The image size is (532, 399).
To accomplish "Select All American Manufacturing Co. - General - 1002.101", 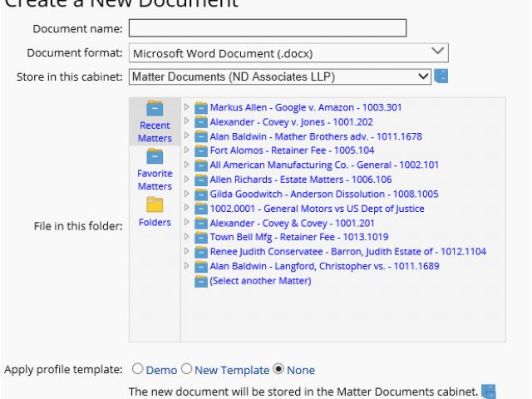I will [324, 165].
